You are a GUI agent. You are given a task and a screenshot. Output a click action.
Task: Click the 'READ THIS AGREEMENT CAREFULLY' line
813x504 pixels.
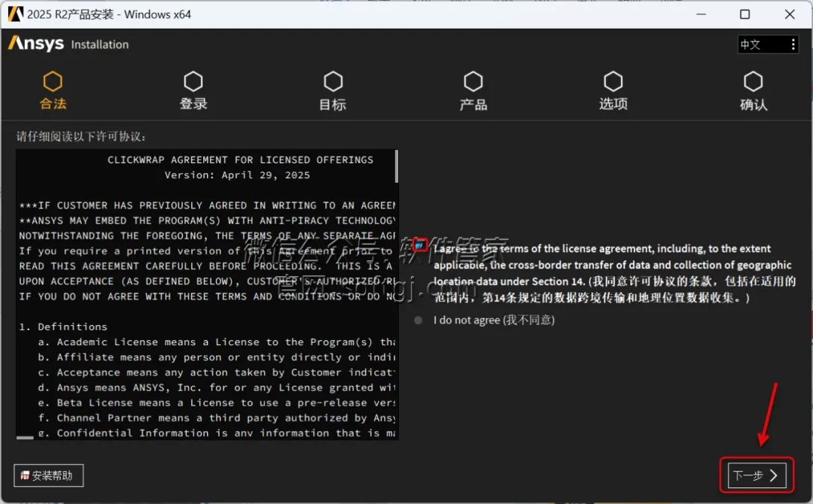(x=207, y=266)
